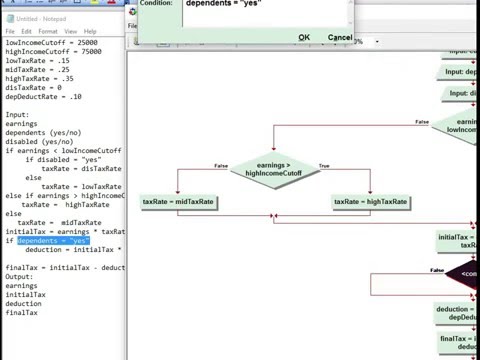The width and height of the screenshot is (480, 360).
Task: Select the black highlighted decision shape
Action: 461,274
